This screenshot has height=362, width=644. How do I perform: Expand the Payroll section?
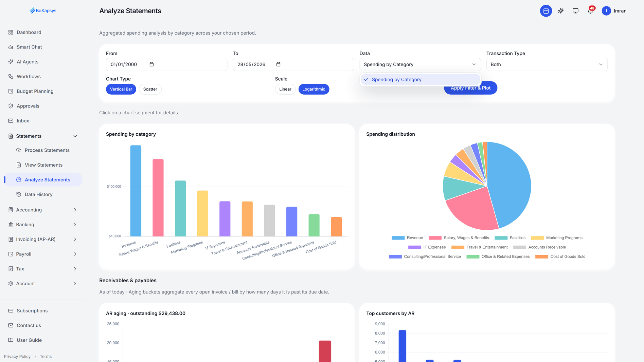click(43, 254)
